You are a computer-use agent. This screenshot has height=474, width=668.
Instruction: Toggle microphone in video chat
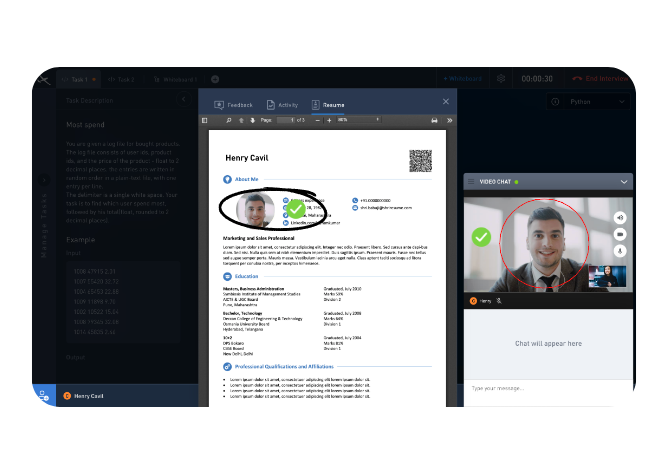tap(620, 251)
